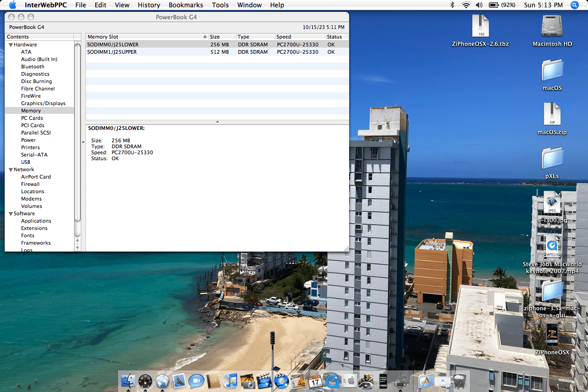Open the Apple menu

point(12,5)
